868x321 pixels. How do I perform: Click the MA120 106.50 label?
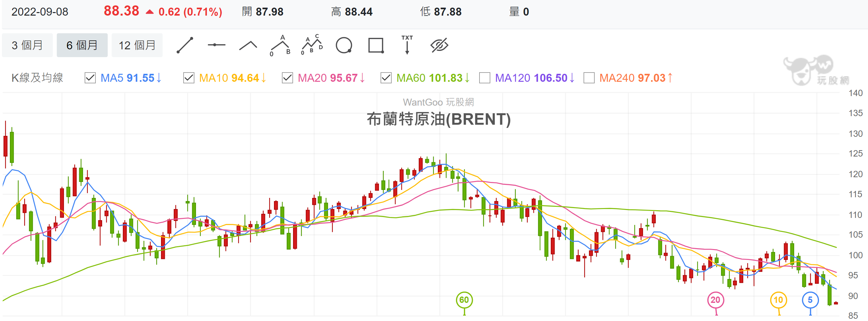(x=535, y=78)
